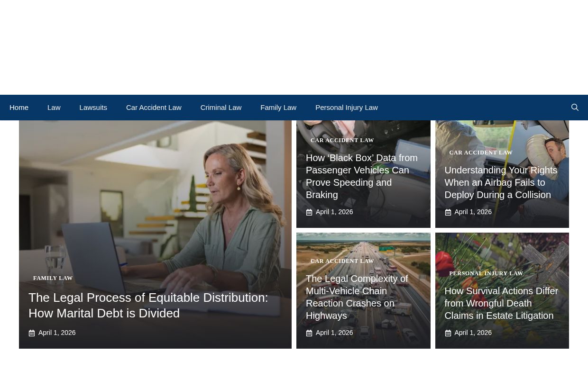Viewport: 588px width, 379px height.
Task: Go to the Home menu item
Action: coord(19,108)
